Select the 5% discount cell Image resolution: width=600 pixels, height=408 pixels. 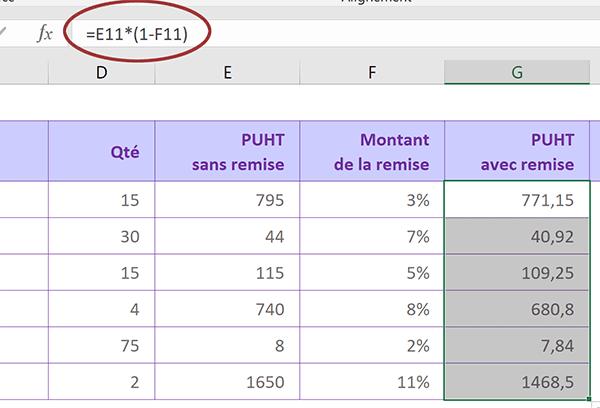point(372,272)
